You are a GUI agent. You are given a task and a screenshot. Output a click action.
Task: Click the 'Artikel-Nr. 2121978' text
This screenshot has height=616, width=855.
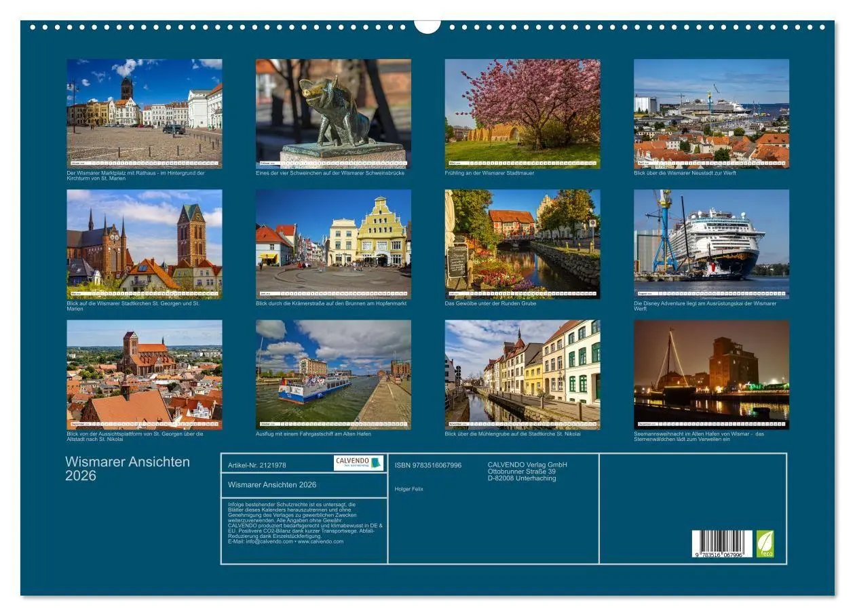[x=257, y=465]
